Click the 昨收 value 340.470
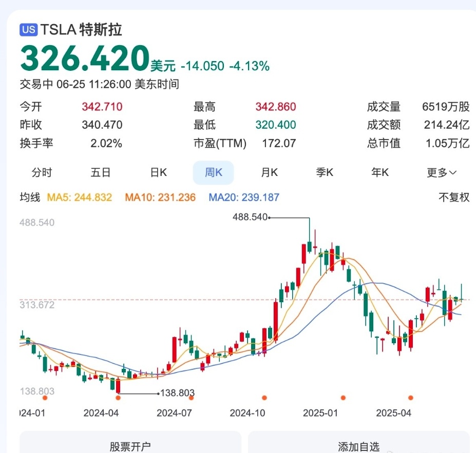 (102, 125)
